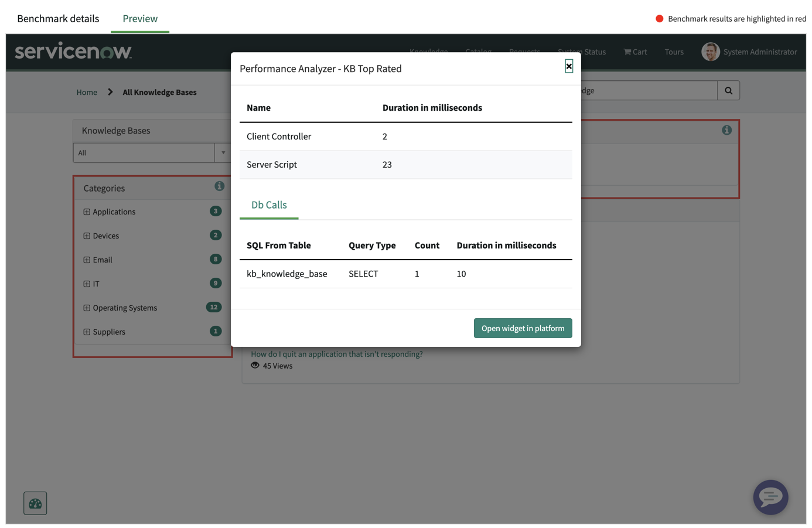This screenshot has width=812, height=528.
Task: Click the 45 Views text
Action: [x=278, y=366]
